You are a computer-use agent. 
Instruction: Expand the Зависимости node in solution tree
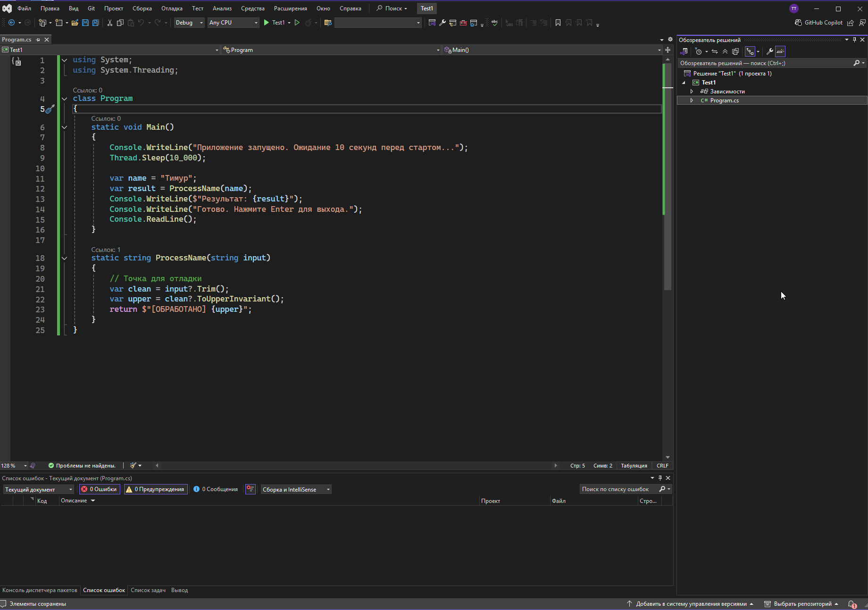692,92
